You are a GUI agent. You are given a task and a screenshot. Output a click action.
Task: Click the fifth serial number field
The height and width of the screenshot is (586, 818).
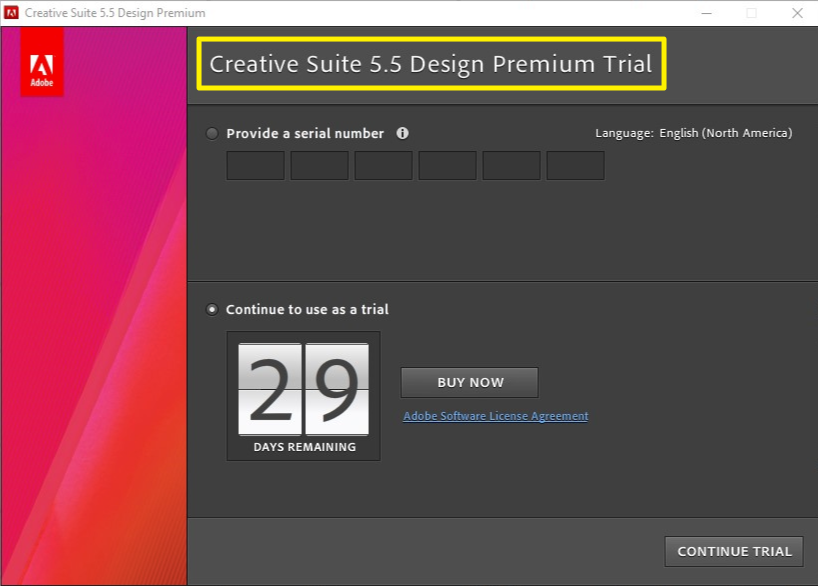tap(511, 165)
